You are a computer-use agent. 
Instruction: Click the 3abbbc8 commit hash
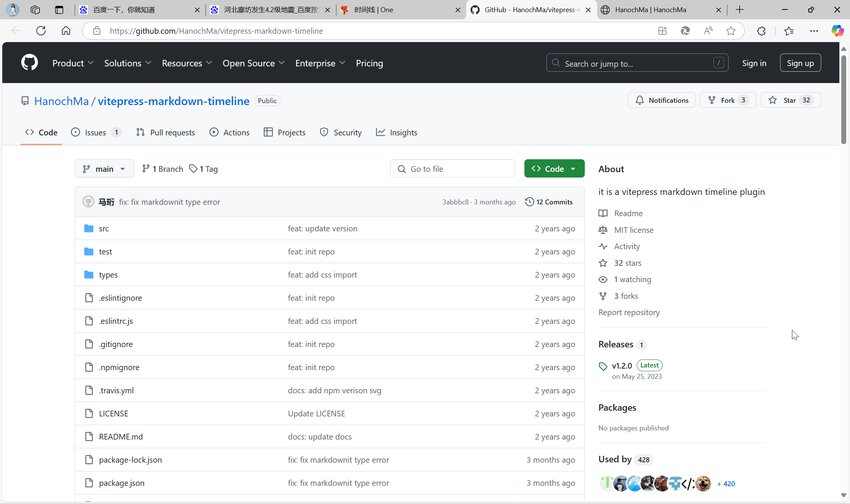click(x=455, y=202)
